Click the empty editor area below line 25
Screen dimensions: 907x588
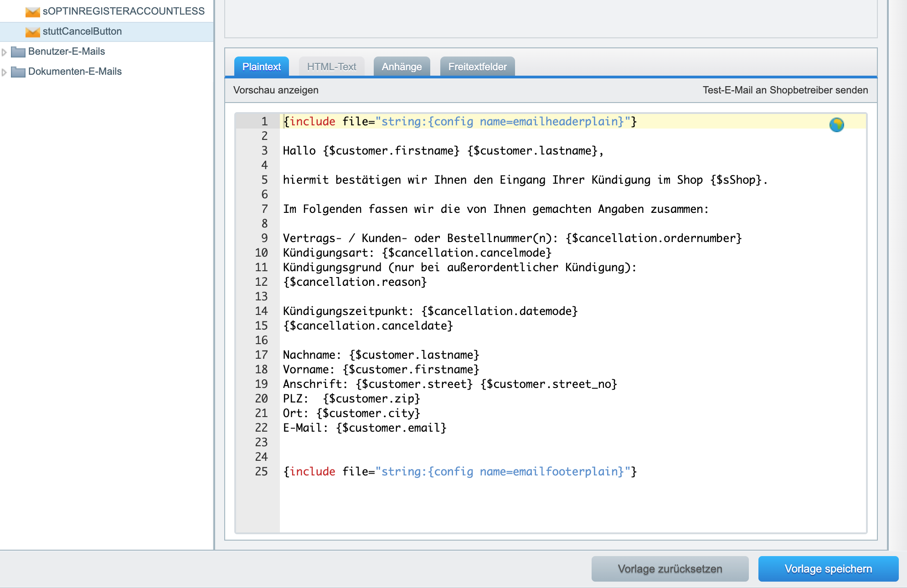pos(572,505)
